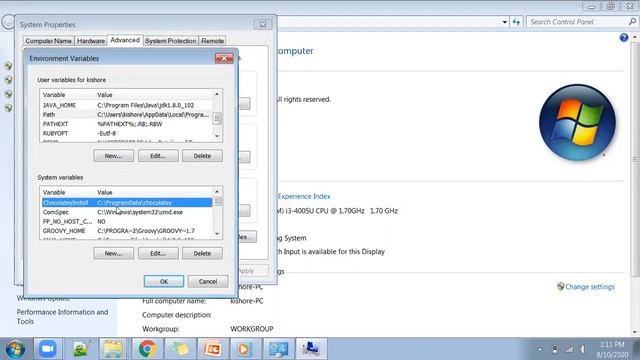Click New under user variables
This screenshot has height=360, width=640.
113,156
